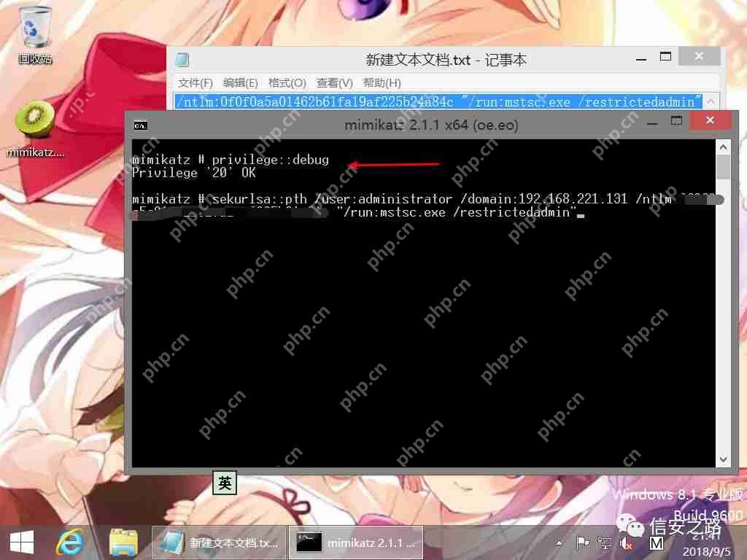Open the 格式(O) menu in Notepad
The image size is (747, 560).
(287, 83)
